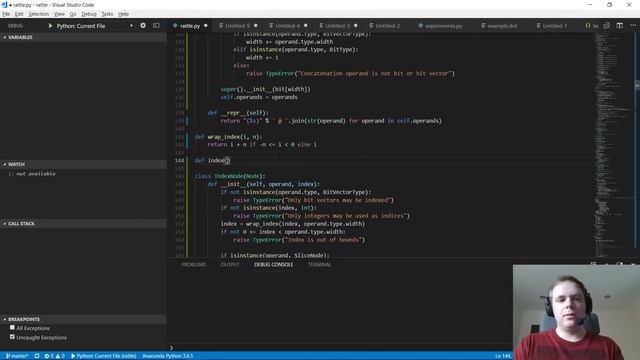
Task: Open the editor's more actions ellipsis menu
Action: click(x=633, y=25)
